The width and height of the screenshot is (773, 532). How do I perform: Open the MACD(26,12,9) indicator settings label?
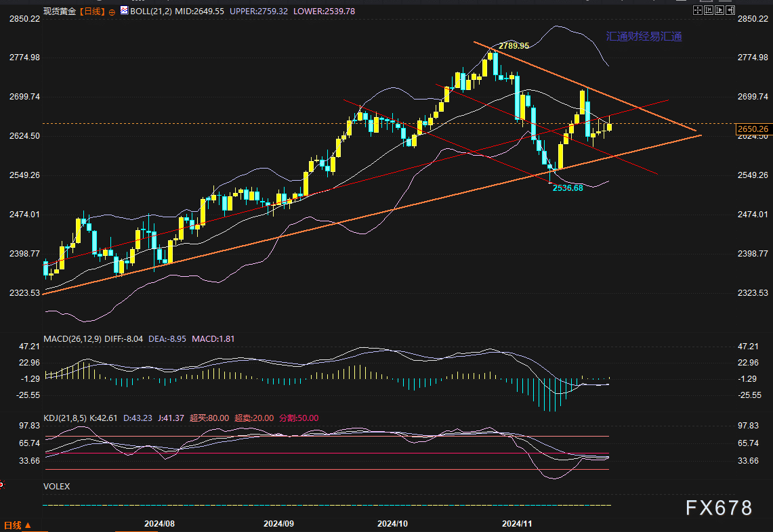[72, 339]
